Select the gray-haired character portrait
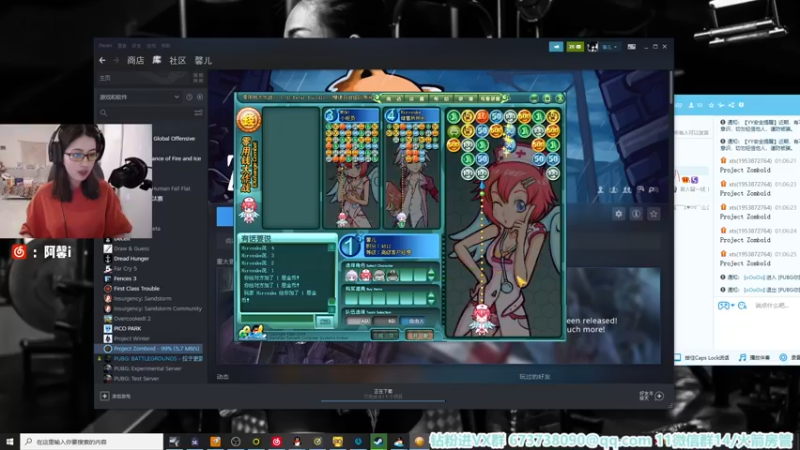800x450 pixels. pyautogui.click(x=379, y=276)
